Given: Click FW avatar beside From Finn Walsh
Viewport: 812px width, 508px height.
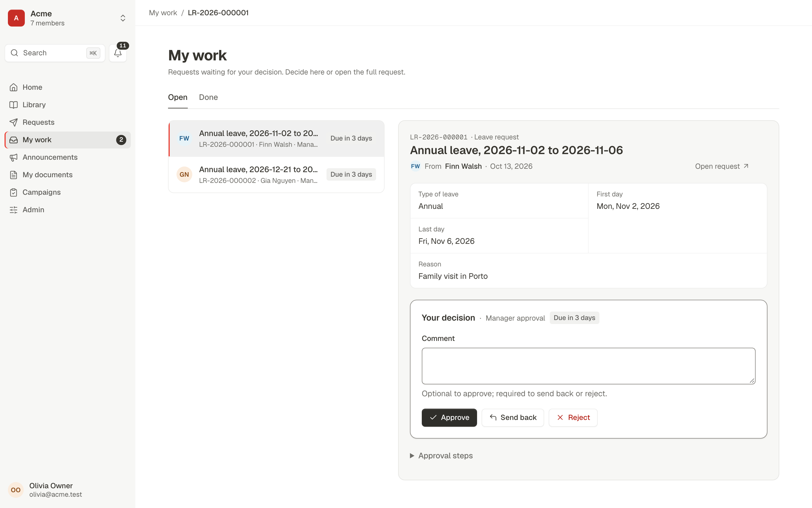Looking at the screenshot, I should (x=415, y=166).
